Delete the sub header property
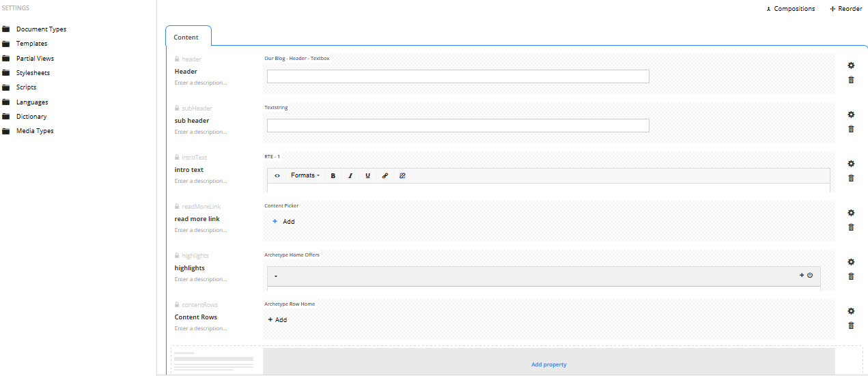This screenshot has height=376, width=868. (x=851, y=129)
